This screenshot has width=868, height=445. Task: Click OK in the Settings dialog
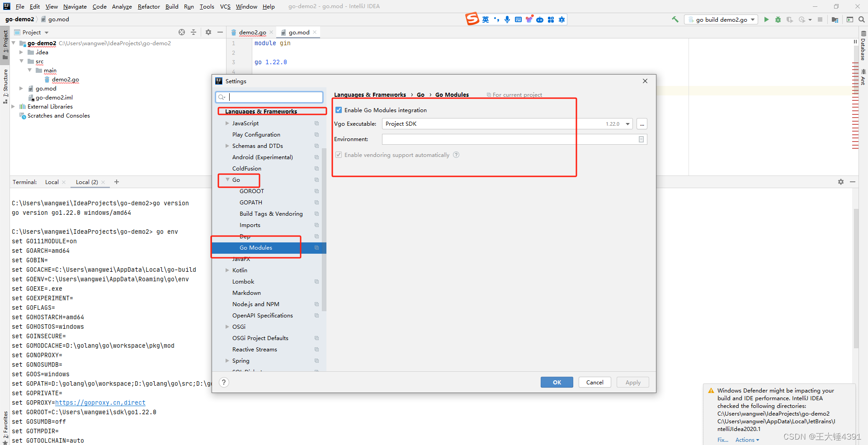(x=557, y=382)
